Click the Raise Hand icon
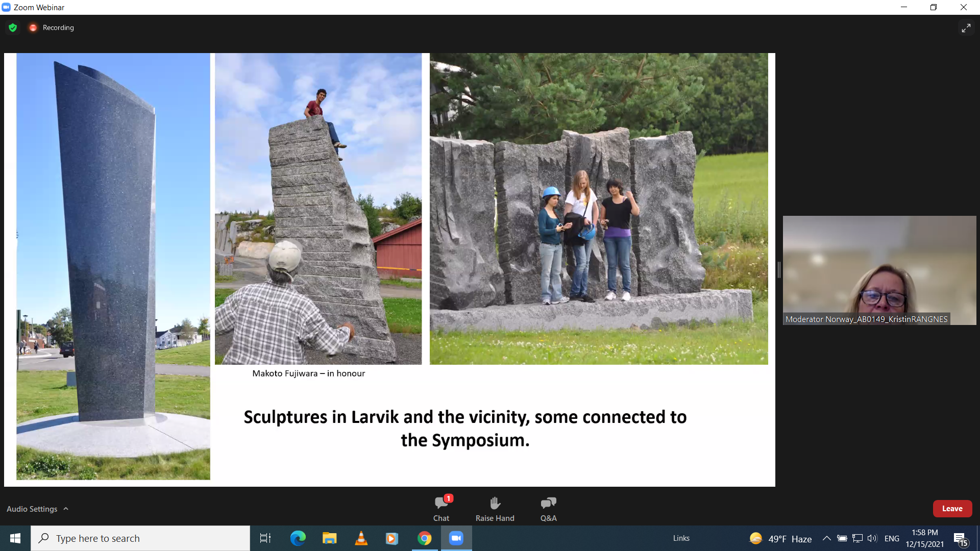Image resolution: width=980 pixels, height=551 pixels. (495, 508)
